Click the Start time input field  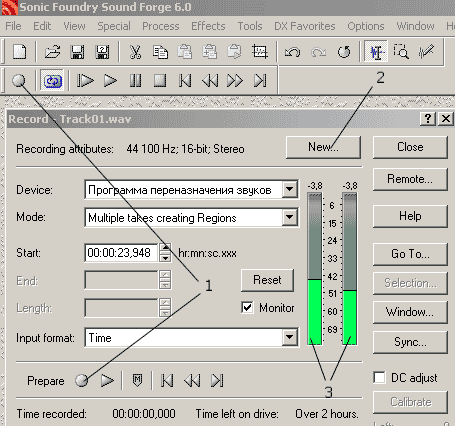click(121, 253)
